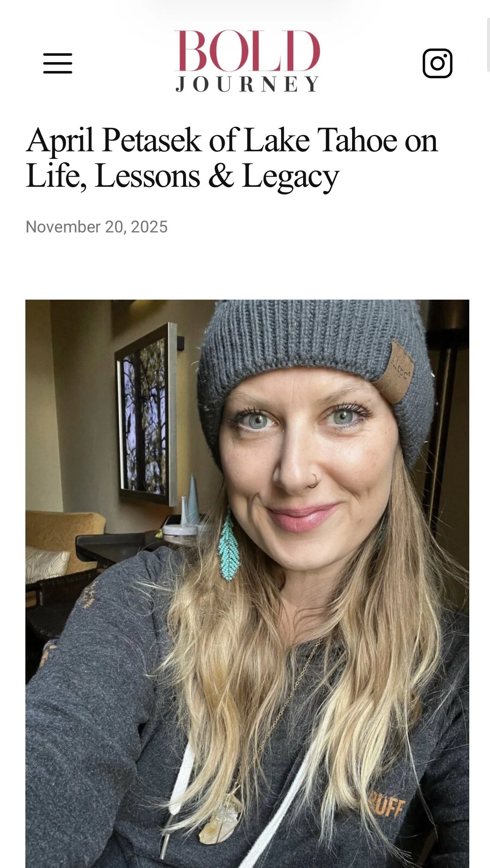Click the leather tag on the beanie
Image resolution: width=490 pixels, height=868 pixels.
(x=397, y=372)
